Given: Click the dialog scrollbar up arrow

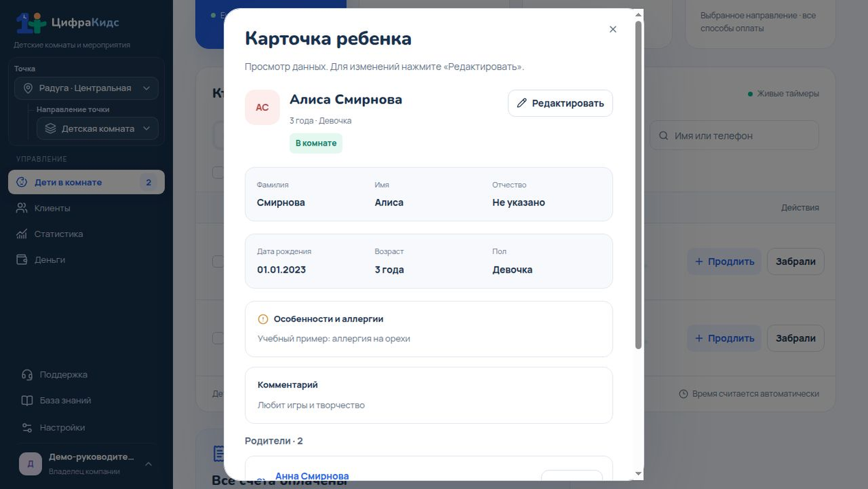Looking at the screenshot, I should click(x=638, y=14).
